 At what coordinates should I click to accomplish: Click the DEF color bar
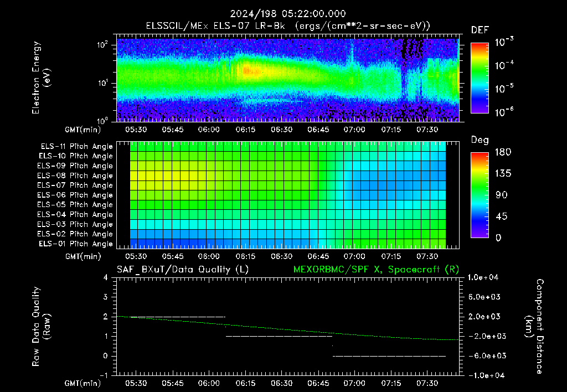(x=480, y=78)
